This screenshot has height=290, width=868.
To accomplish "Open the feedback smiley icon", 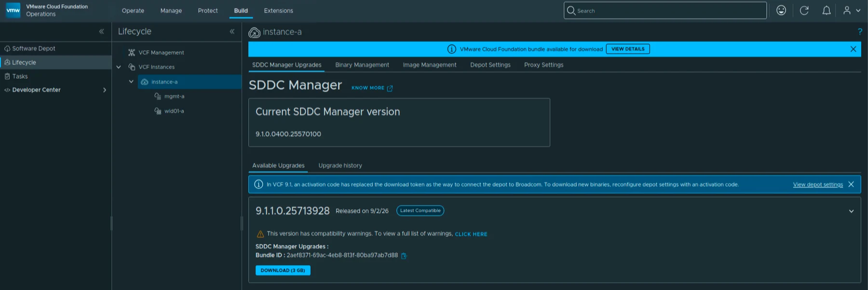I will 781,10.
